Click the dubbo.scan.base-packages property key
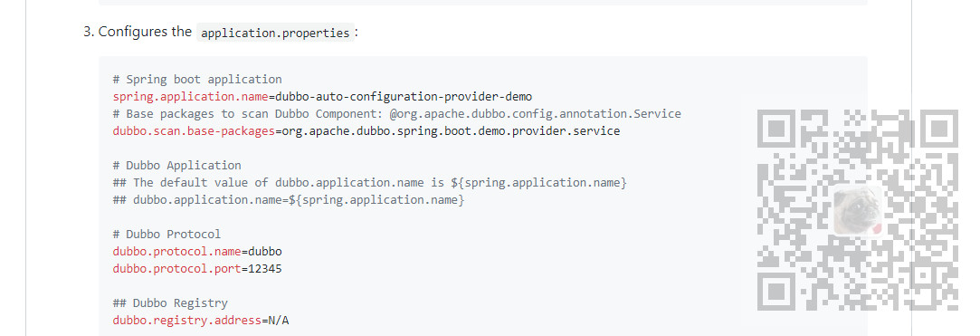 (194, 130)
